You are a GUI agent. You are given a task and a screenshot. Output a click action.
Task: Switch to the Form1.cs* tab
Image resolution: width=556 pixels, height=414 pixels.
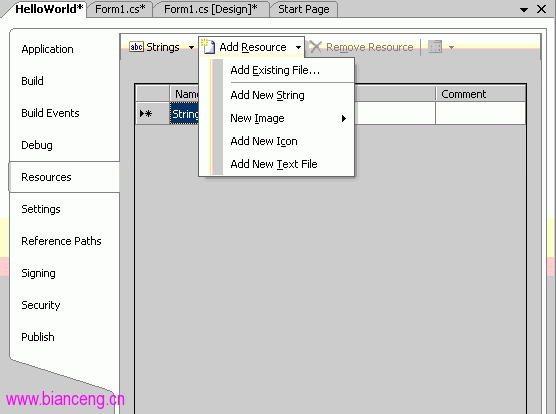tap(120, 9)
